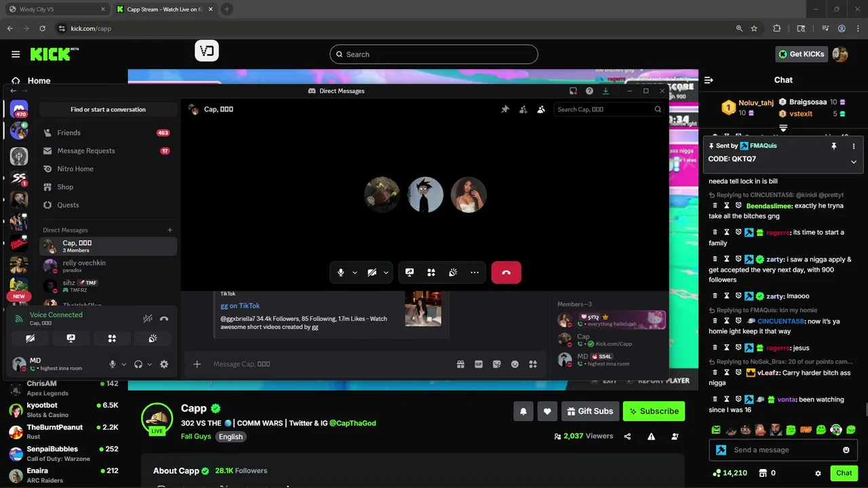Image resolution: width=868 pixels, height=488 pixels.
Task: Select relly ovechkin direct message
Action: coord(108,266)
